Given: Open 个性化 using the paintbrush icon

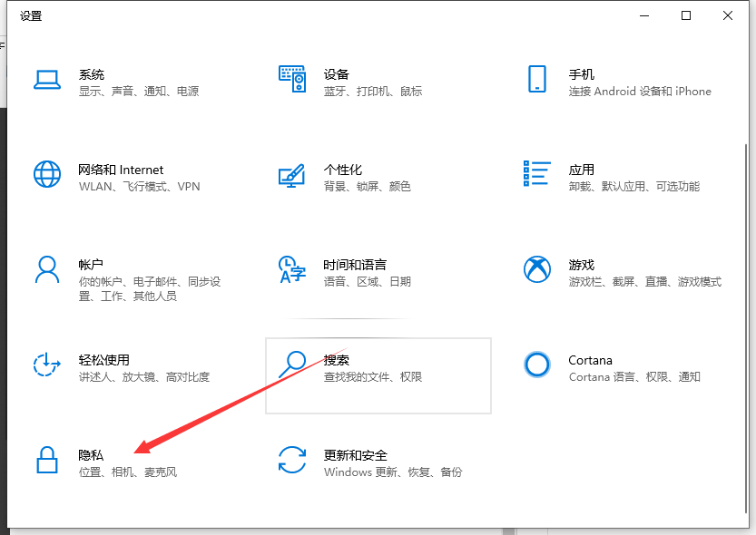Looking at the screenshot, I should (291, 174).
